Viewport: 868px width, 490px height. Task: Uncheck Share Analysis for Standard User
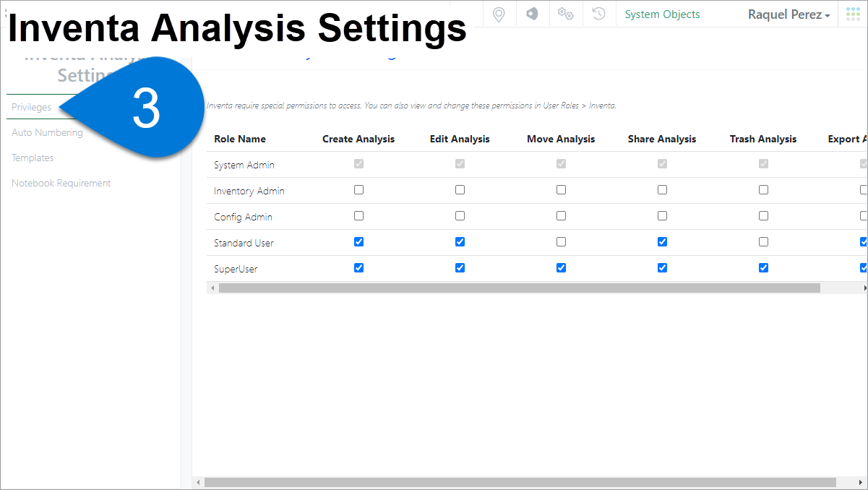662,242
